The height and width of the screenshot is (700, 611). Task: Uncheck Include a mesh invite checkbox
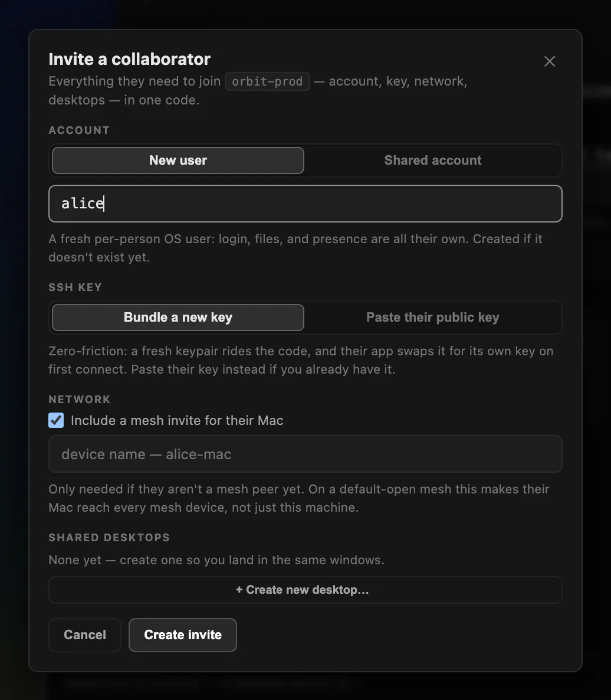(x=56, y=420)
